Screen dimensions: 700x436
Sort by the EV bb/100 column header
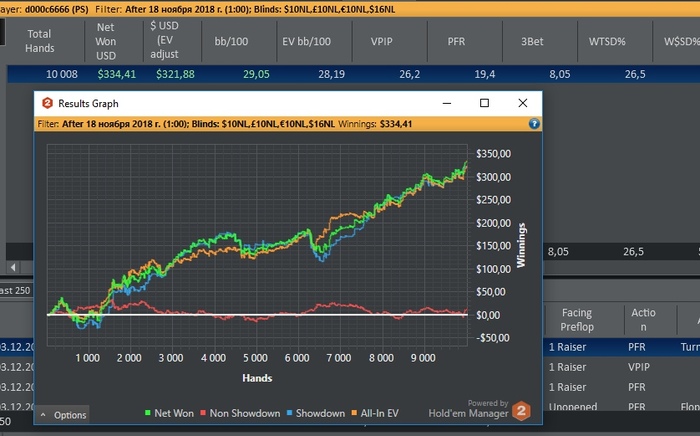[306, 41]
